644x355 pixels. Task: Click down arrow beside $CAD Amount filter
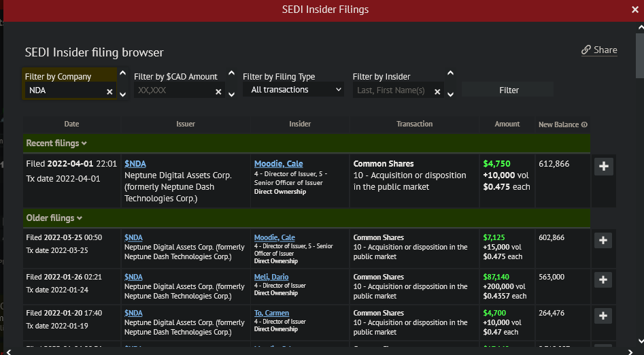click(x=232, y=95)
